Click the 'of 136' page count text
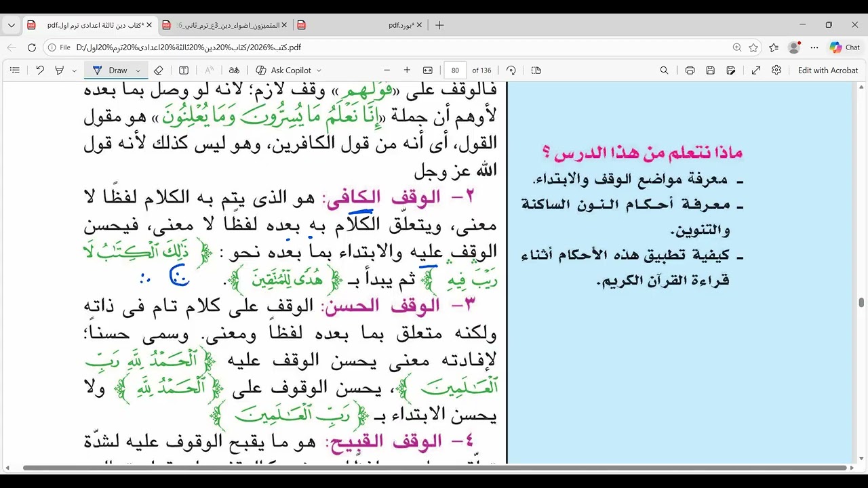The image size is (868, 488). coord(481,70)
